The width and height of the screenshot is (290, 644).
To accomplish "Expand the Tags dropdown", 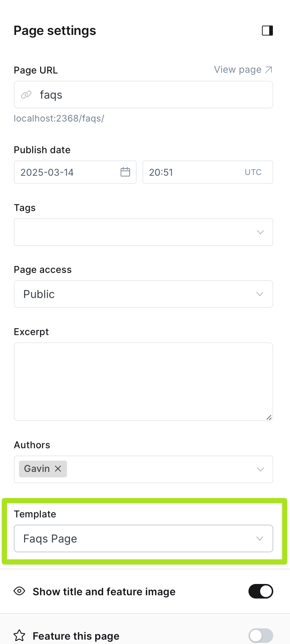I will click(x=260, y=232).
